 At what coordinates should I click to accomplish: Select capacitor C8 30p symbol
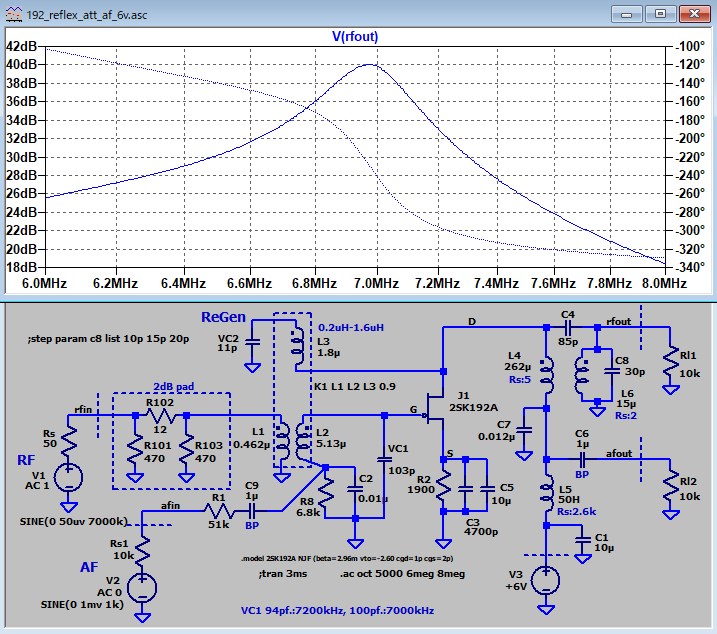612,371
